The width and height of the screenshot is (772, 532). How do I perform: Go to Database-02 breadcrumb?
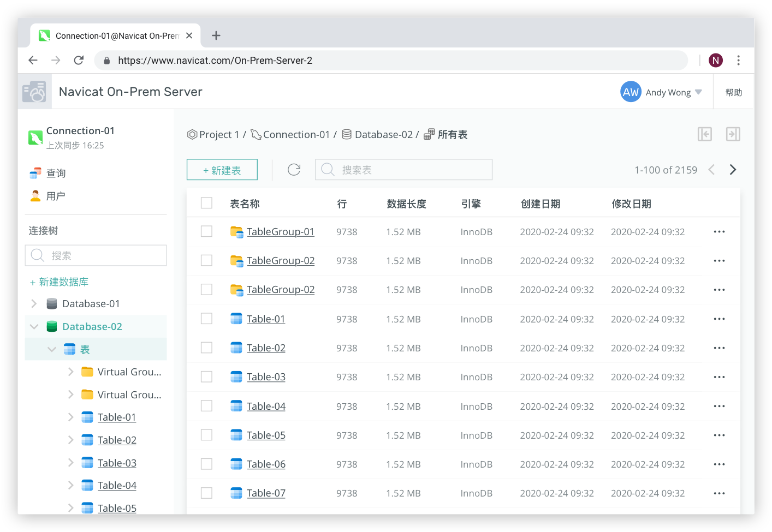377,134
